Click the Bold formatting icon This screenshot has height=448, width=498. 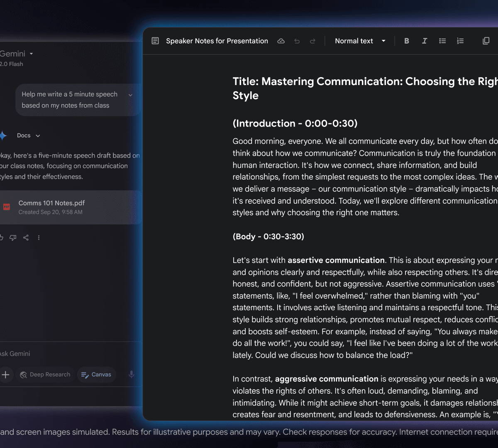407,41
